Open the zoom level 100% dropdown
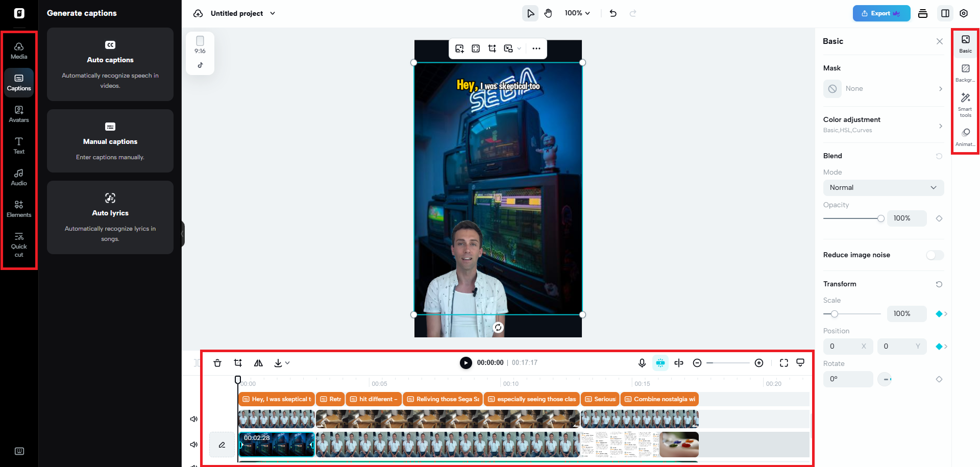The width and height of the screenshot is (980, 467). pyautogui.click(x=577, y=13)
